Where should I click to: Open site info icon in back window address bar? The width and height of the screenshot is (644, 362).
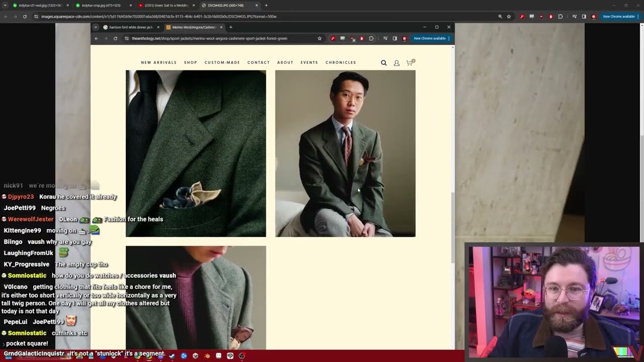[x=36, y=17]
